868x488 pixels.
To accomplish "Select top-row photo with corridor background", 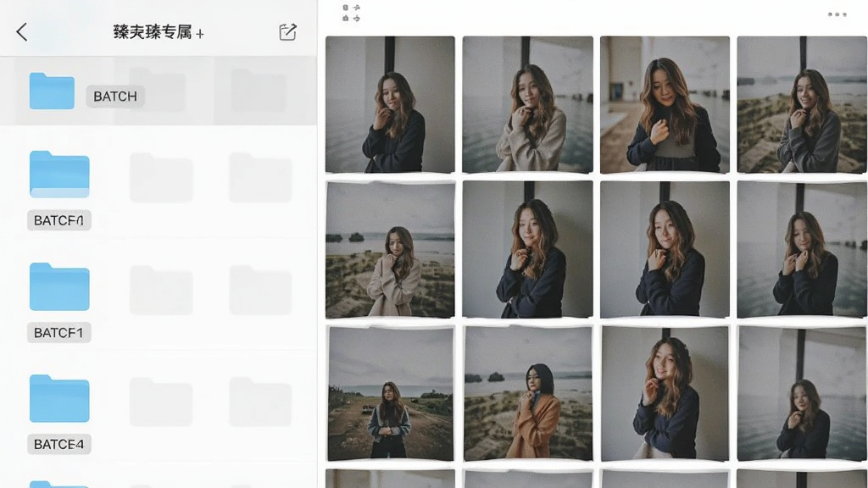I will coord(665,104).
